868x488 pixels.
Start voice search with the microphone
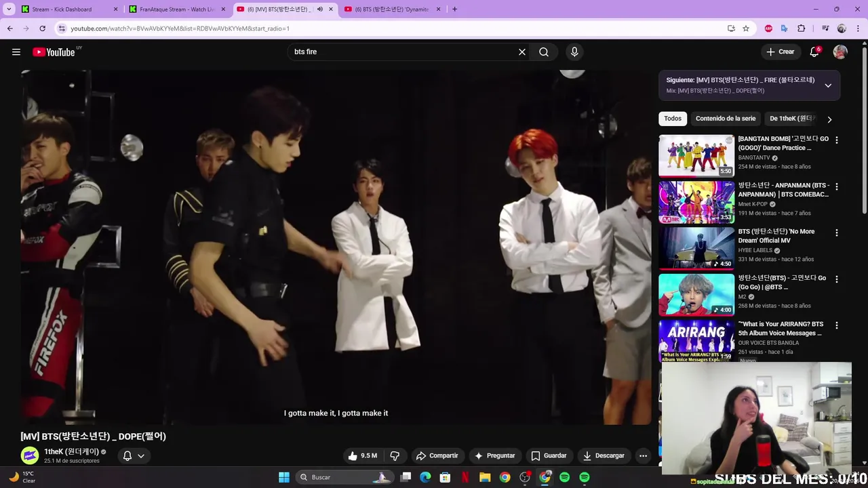click(x=574, y=52)
